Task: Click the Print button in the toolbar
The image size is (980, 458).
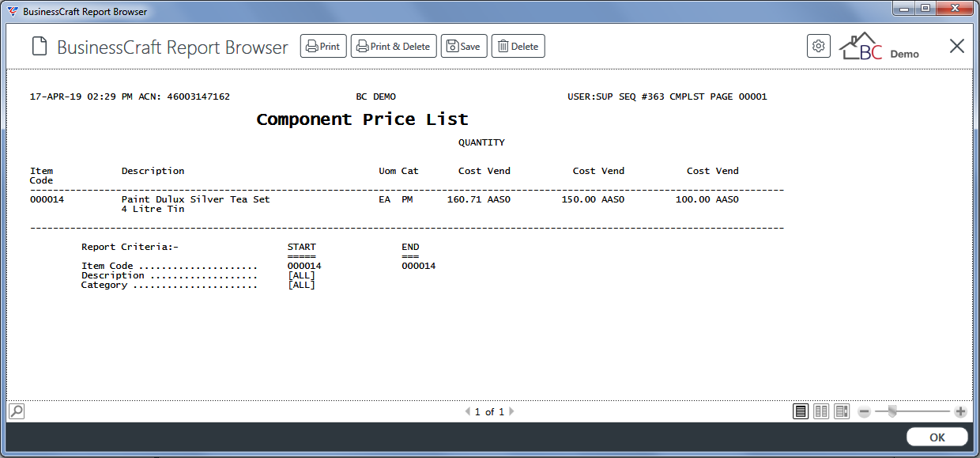Action: point(323,47)
